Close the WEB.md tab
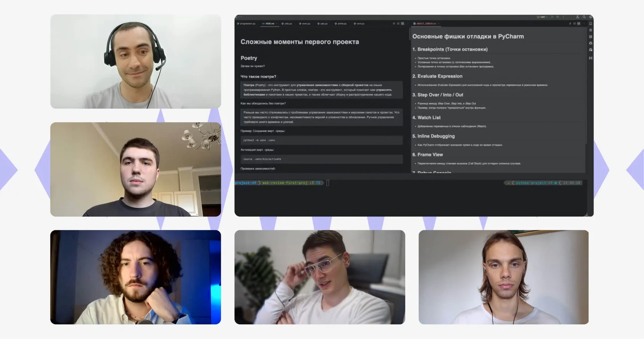This screenshot has width=644, height=339. tap(277, 23)
